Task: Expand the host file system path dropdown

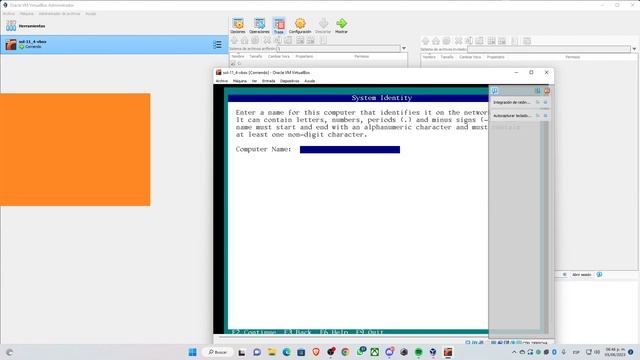Action: [404, 49]
